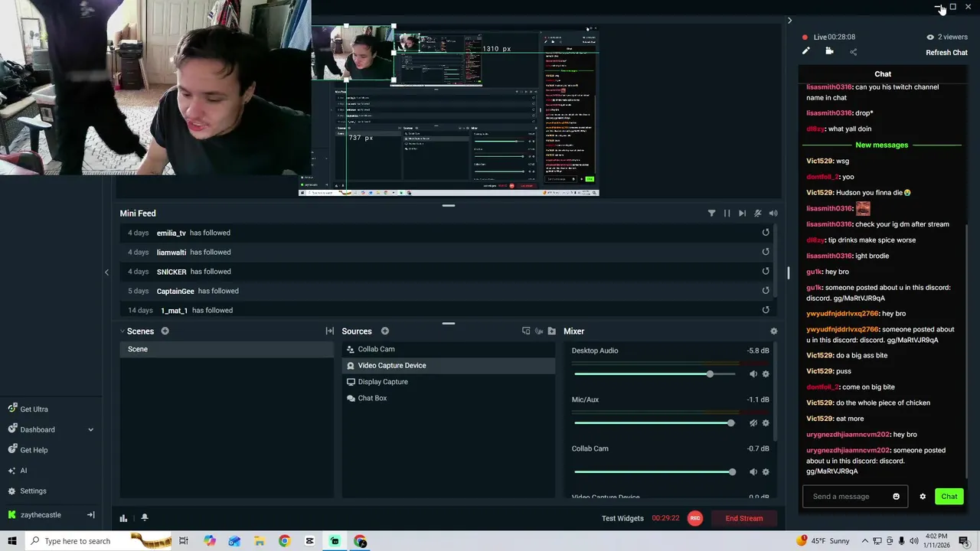
Task: Click the green Chat send button
Action: point(949,497)
